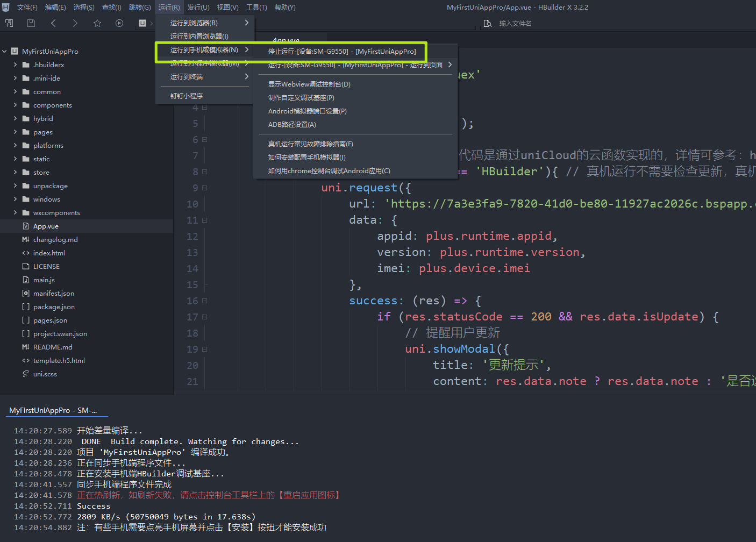Image resolution: width=756 pixels, height=542 pixels.
Task: Click the HBuilder X logo icon
Action: tap(6, 7)
